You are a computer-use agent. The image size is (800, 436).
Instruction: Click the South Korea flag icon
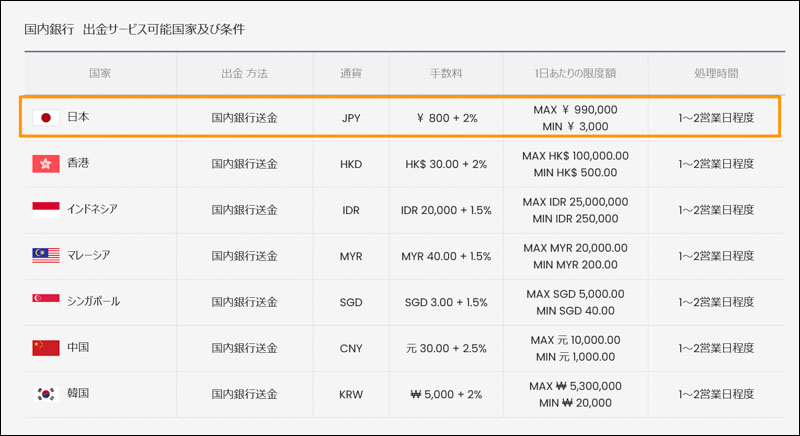pos(46,394)
